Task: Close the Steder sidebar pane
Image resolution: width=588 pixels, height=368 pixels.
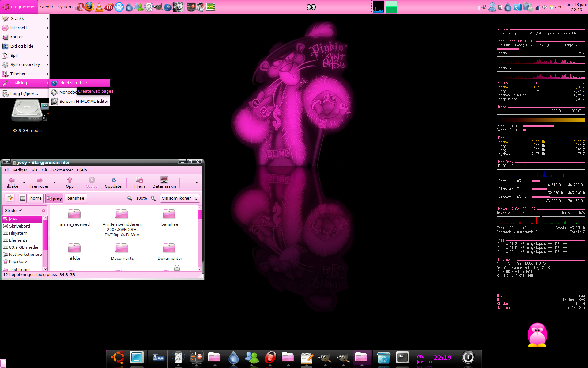Action: pos(43,210)
